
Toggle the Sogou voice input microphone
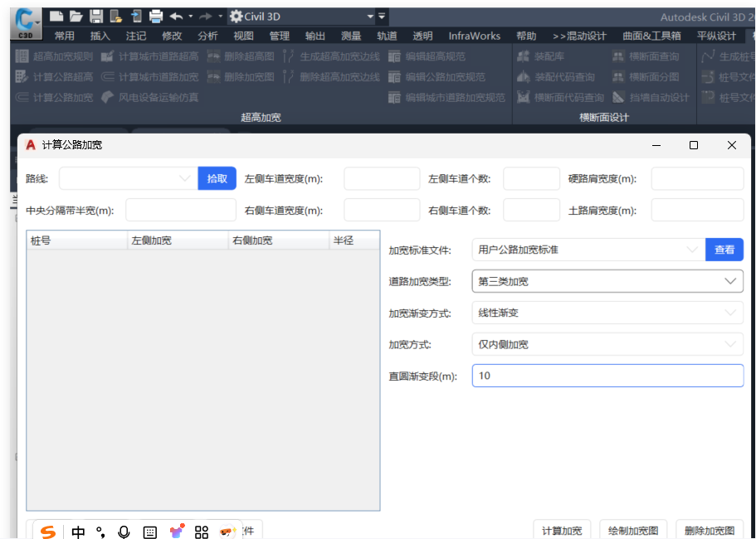pos(124,532)
